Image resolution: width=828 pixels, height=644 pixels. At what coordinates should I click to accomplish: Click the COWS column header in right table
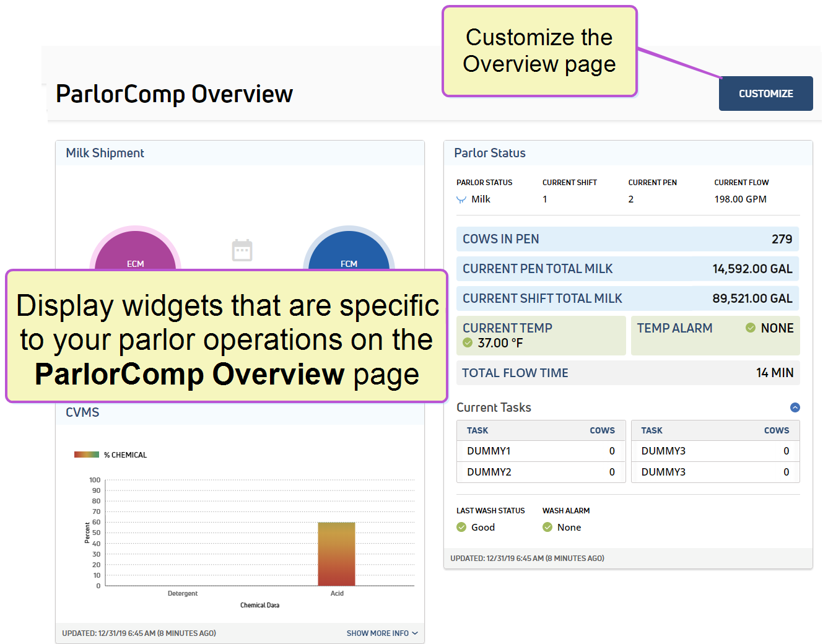[x=777, y=430]
